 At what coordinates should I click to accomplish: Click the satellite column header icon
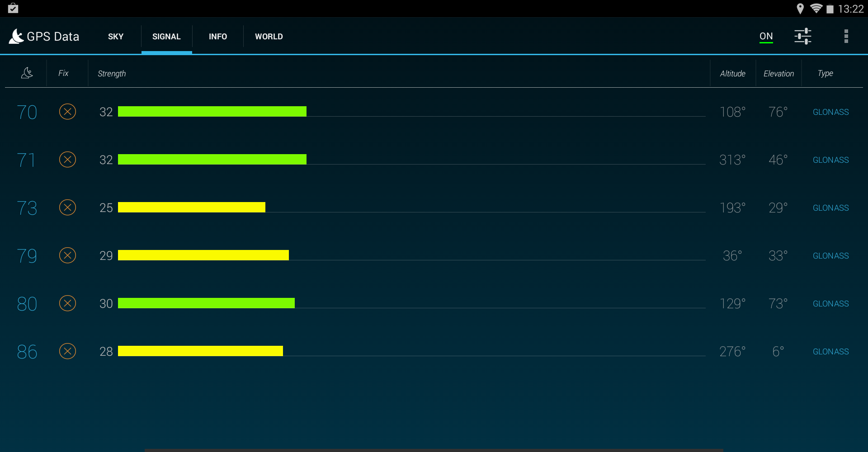click(x=27, y=73)
